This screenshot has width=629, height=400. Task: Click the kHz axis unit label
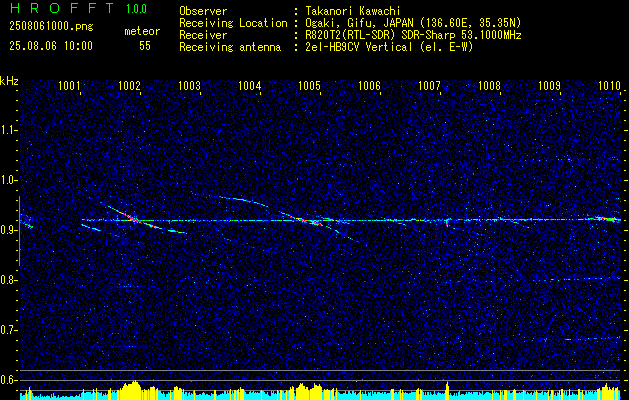click(x=9, y=81)
